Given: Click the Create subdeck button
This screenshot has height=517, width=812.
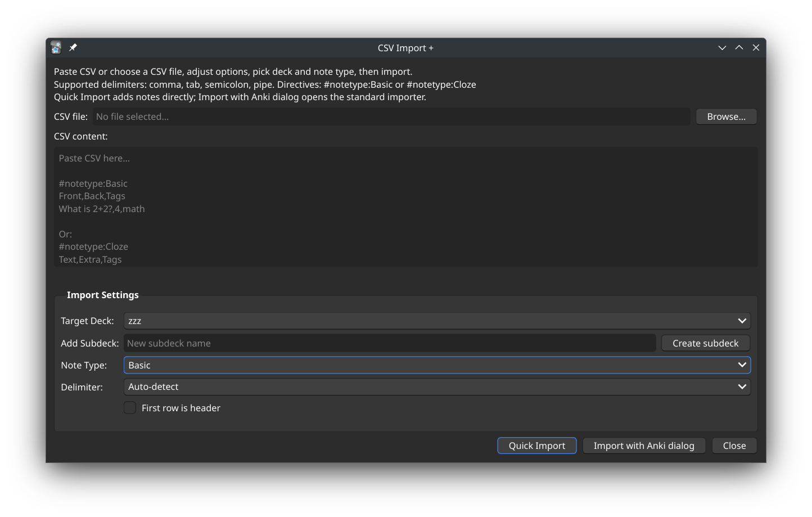Looking at the screenshot, I should (705, 343).
